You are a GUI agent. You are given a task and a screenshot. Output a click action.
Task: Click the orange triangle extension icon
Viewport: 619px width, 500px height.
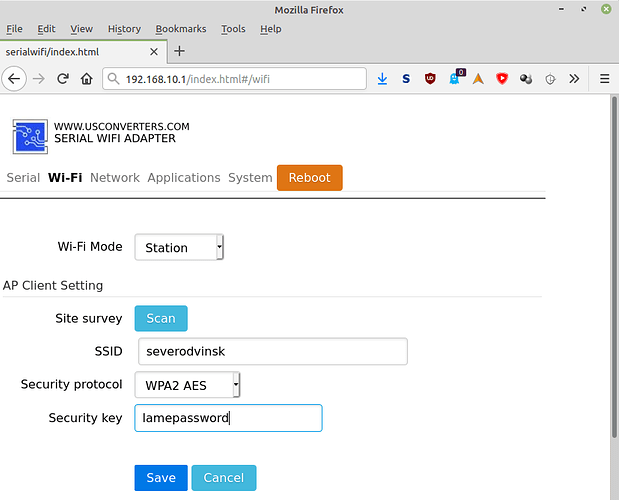478,79
